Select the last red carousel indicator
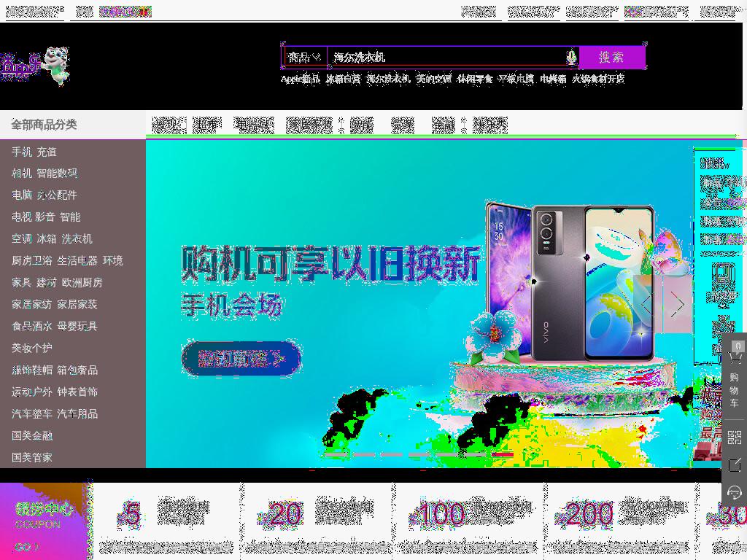The image size is (747, 560). pyautogui.click(x=502, y=455)
